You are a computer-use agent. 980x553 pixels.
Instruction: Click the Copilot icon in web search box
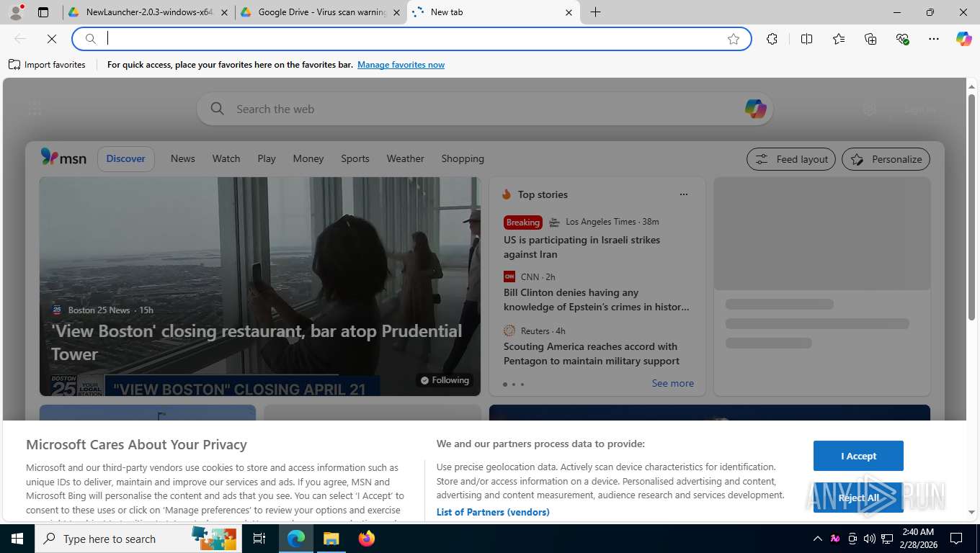point(755,109)
